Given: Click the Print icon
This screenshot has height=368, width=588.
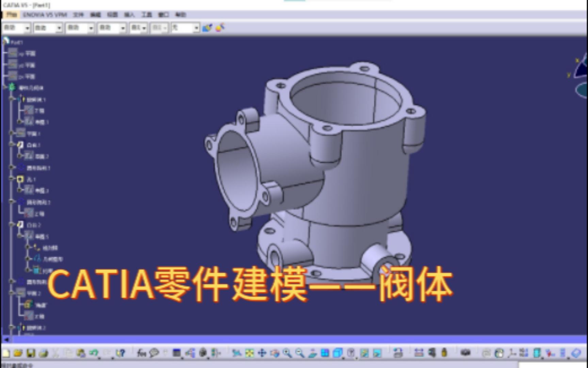Looking at the screenshot, I should tap(44, 353).
